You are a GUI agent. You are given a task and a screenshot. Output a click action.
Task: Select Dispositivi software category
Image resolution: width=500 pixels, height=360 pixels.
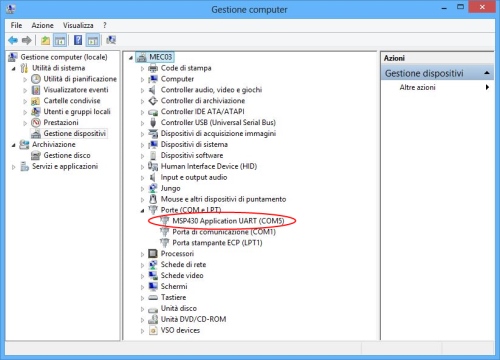click(x=192, y=156)
